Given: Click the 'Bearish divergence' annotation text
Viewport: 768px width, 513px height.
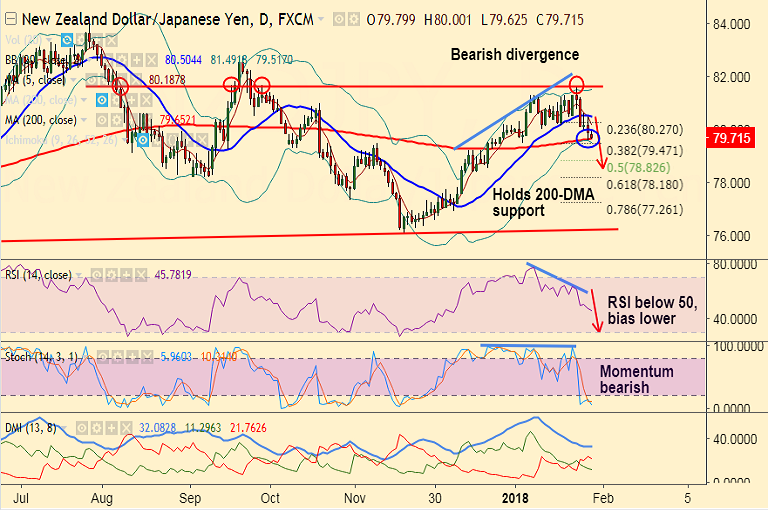Looking at the screenshot, I should coord(515,54).
